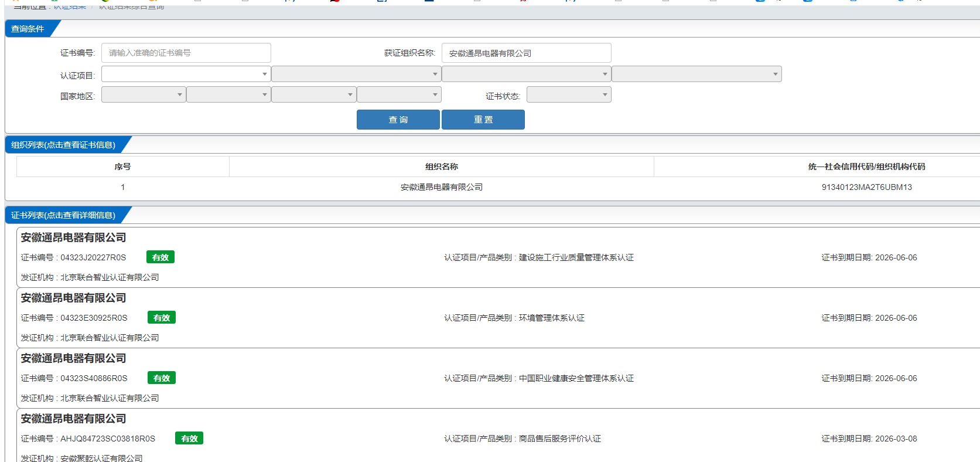
Task: Open the first 国家地区 dropdown
Action: pos(144,94)
